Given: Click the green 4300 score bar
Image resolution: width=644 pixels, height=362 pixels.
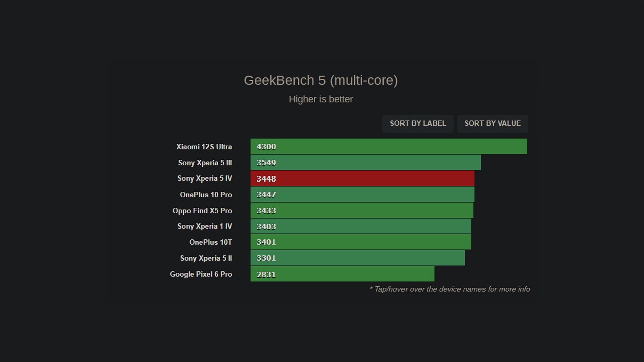Looking at the screenshot, I should tap(388, 146).
